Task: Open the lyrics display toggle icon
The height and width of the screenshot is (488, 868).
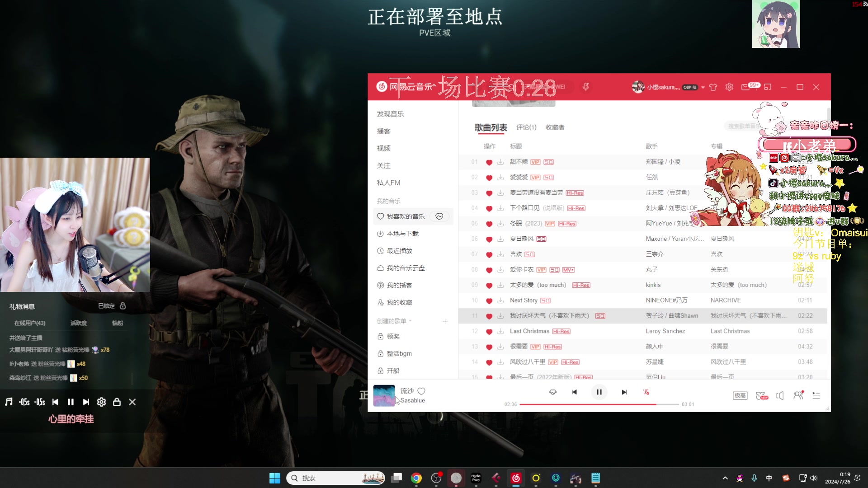Action: pos(646,392)
